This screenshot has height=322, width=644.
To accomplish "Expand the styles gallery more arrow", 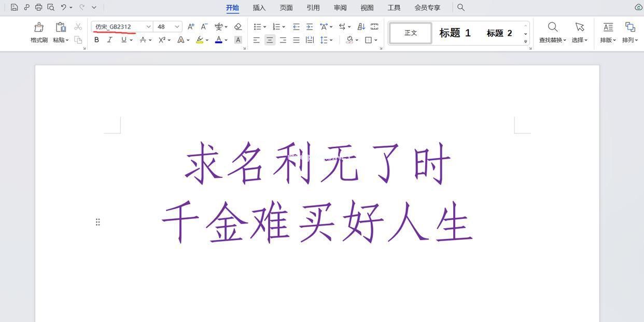I will pos(525,41).
